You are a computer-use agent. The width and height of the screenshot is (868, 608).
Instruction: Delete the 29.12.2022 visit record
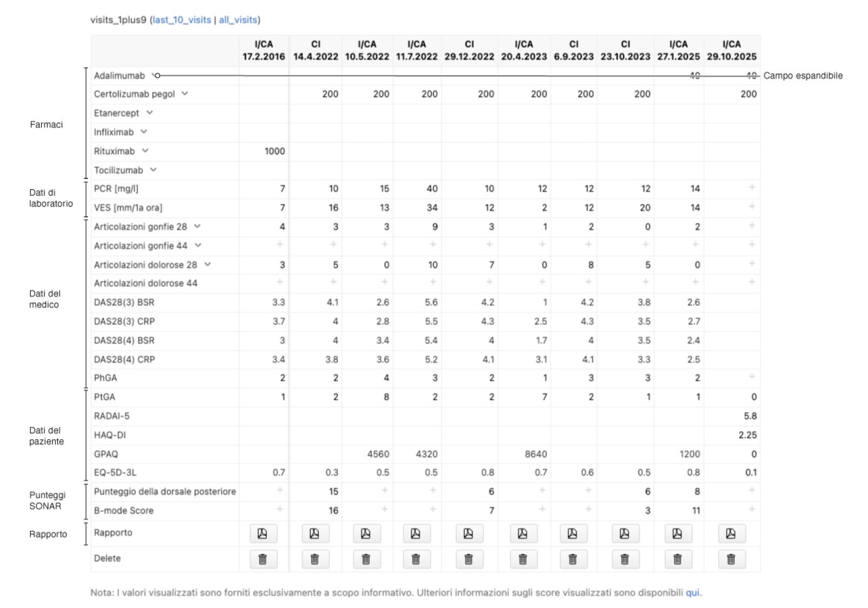468,559
